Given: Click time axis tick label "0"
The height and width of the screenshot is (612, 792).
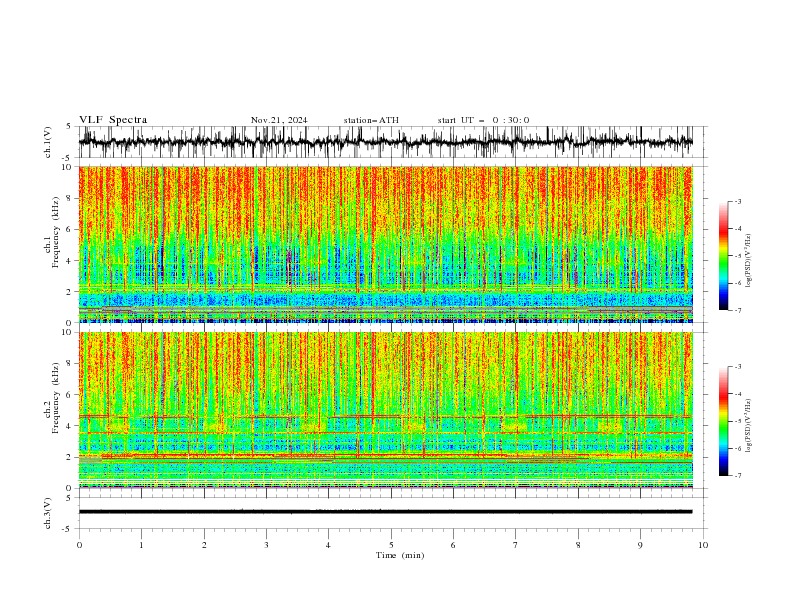Looking at the screenshot, I should (79, 545).
